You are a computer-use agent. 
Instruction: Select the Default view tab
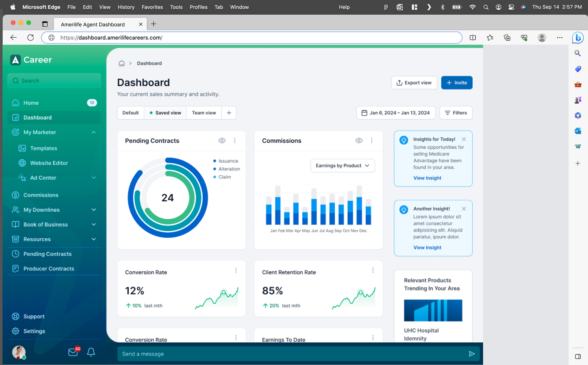tap(130, 113)
